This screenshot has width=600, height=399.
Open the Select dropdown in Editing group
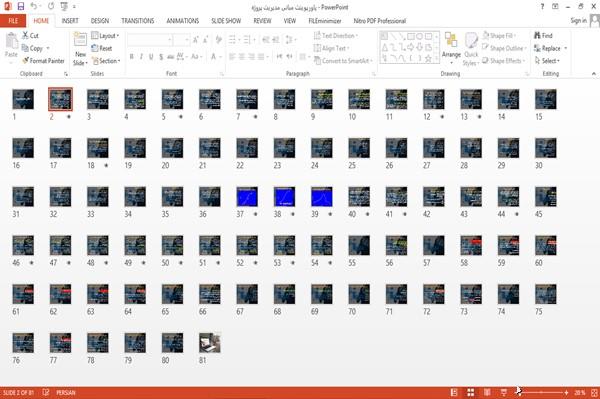[x=547, y=61]
